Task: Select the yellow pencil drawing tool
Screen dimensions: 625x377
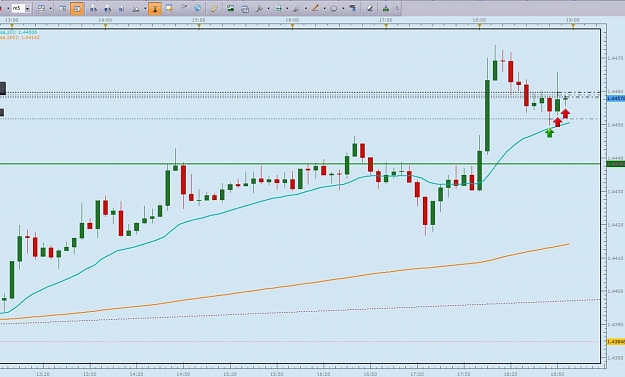Action: pos(214,8)
